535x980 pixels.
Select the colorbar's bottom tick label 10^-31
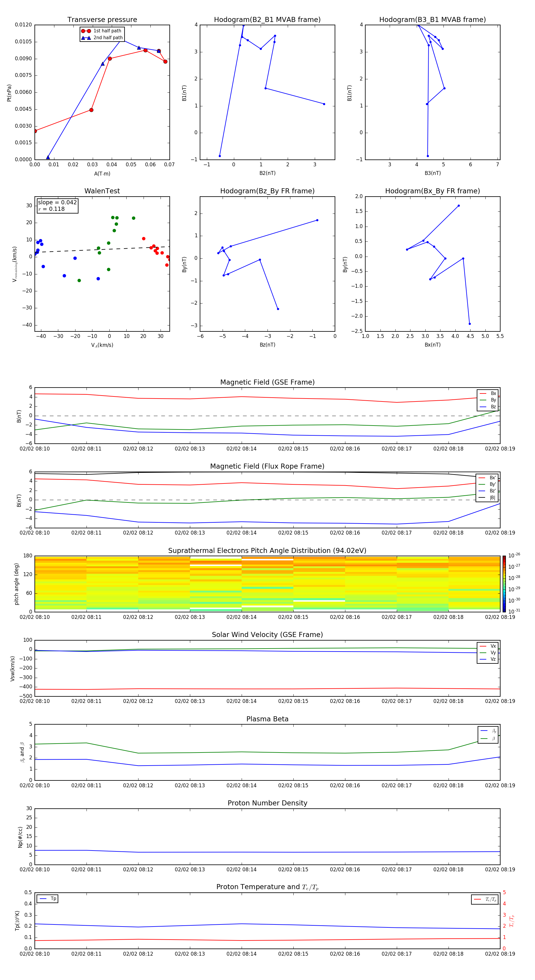click(514, 611)
